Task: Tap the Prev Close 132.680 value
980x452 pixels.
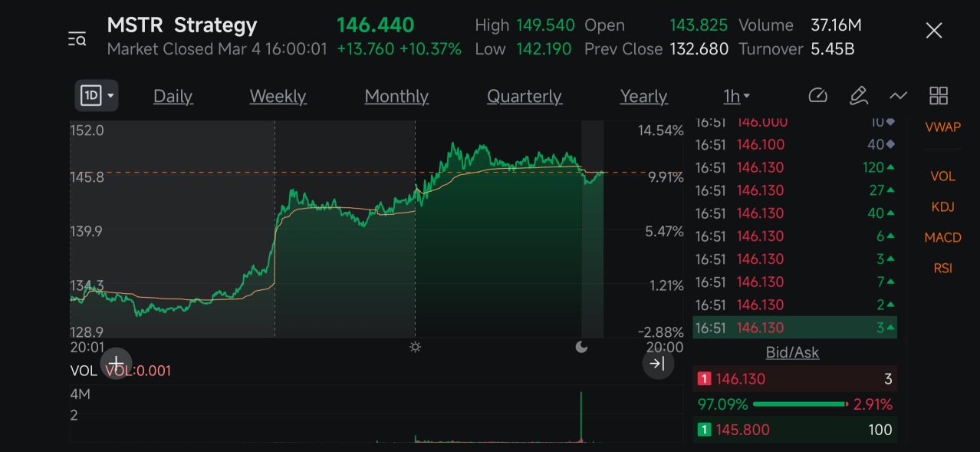Action: click(x=699, y=49)
